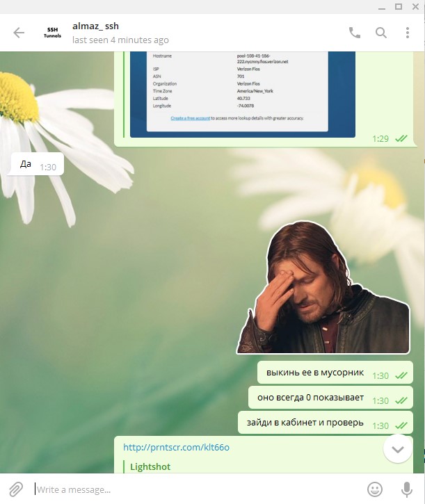Click the Lightshot link preview title
Screen dimensions: 425x504
click(x=150, y=466)
